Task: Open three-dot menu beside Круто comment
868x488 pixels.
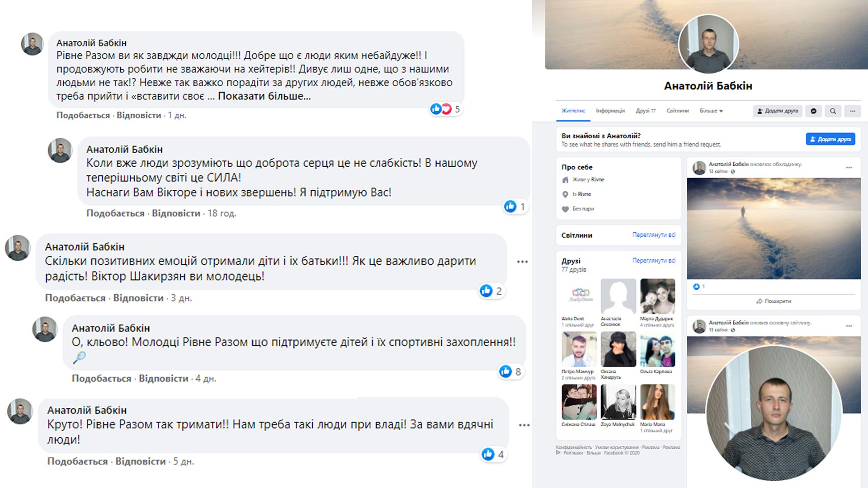Action: pos(524,425)
